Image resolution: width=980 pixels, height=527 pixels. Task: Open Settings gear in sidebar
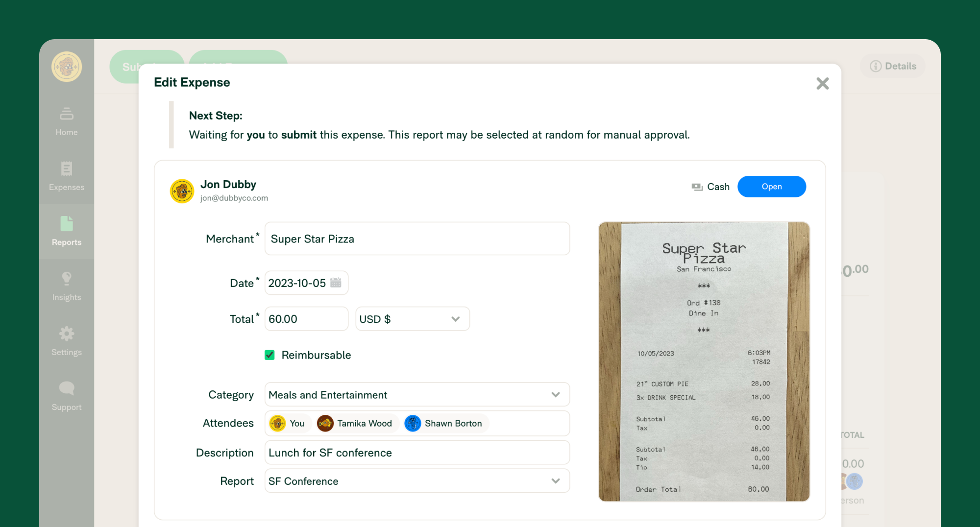[x=67, y=341]
